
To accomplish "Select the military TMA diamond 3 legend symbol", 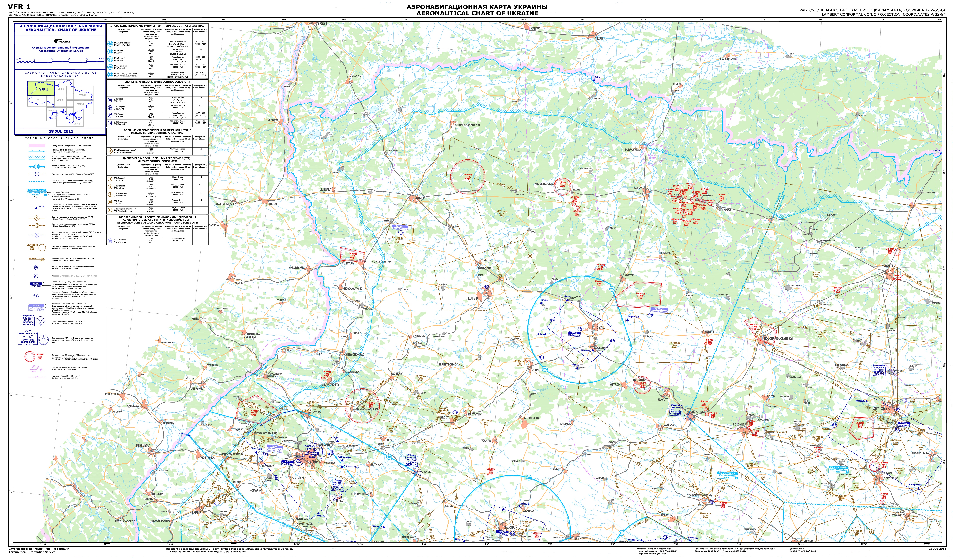I will (37, 218).
